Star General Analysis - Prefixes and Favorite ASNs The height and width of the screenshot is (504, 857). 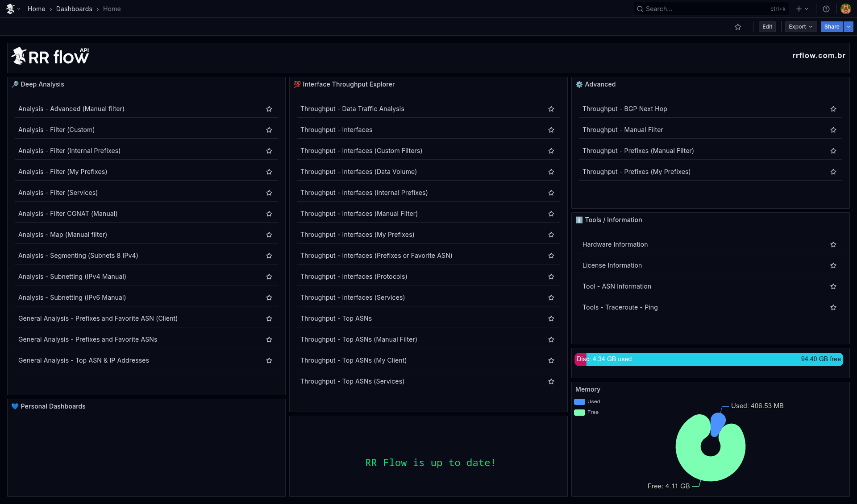(269, 339)
